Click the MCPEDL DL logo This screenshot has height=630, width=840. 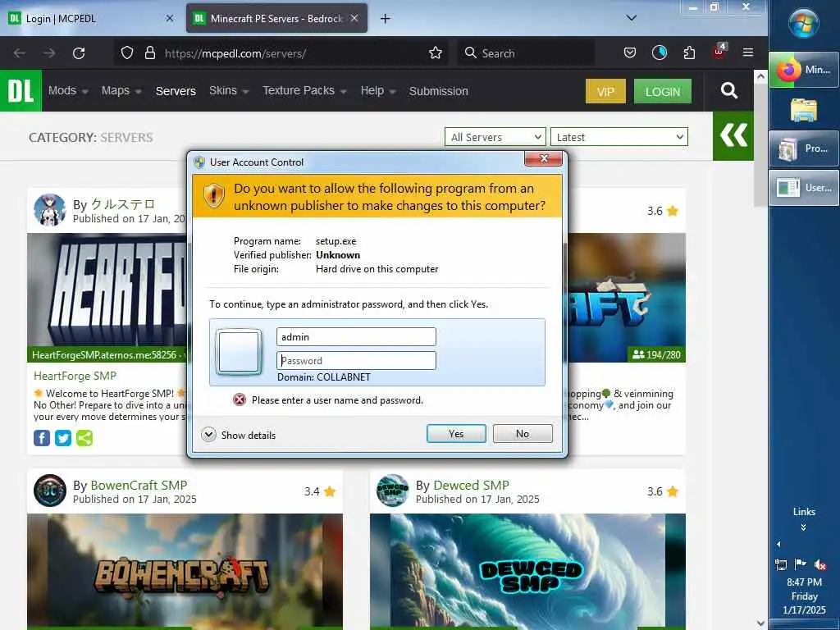point(21,90)
